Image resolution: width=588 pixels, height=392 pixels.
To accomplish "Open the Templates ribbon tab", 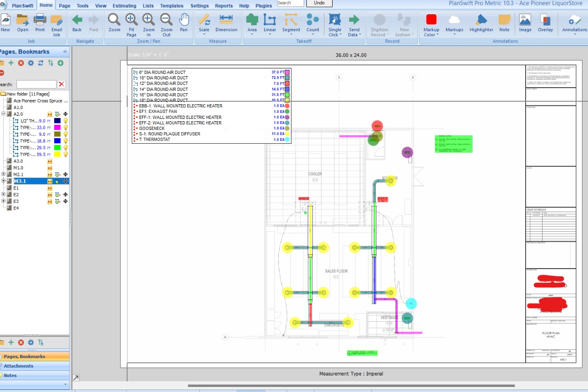I will [171, 6].
